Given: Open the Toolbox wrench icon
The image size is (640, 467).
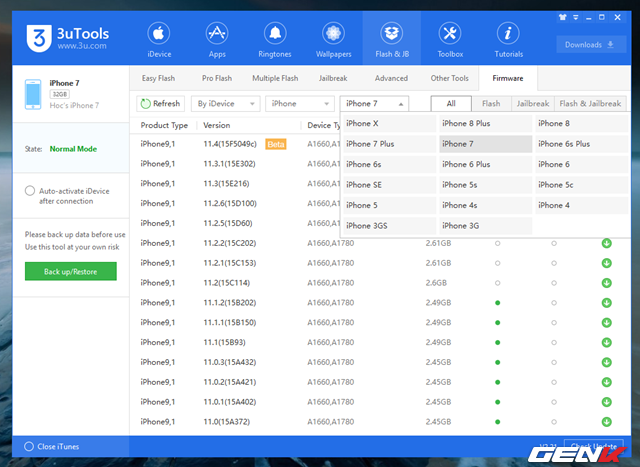Looking at the screenshot, I should 450,33.
